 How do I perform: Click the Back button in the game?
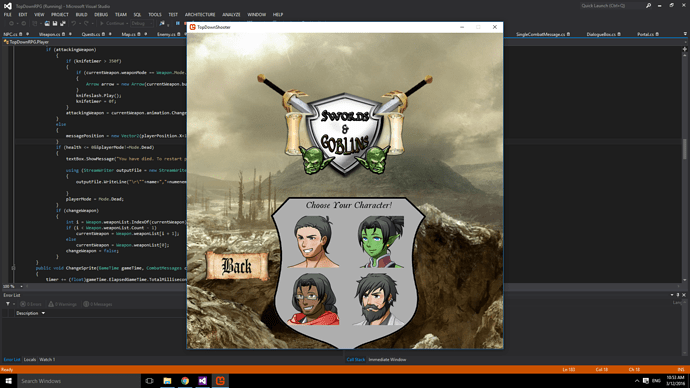click(x=237, y=266)
